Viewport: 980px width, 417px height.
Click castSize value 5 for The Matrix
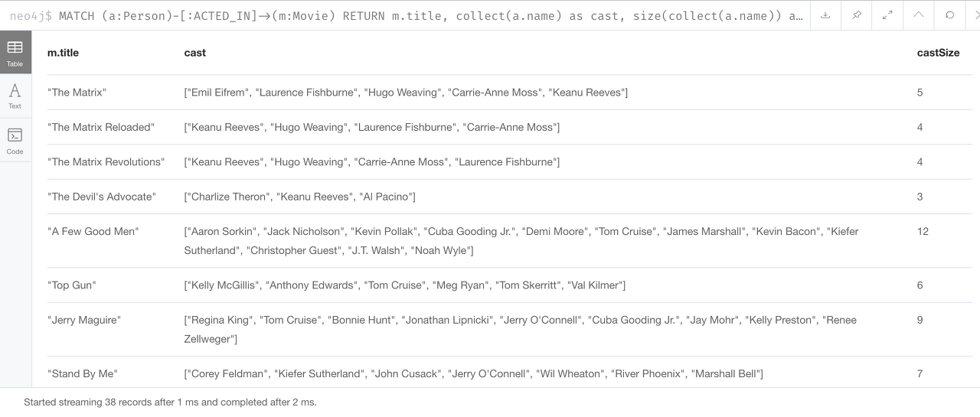click(x=920, y=93)
